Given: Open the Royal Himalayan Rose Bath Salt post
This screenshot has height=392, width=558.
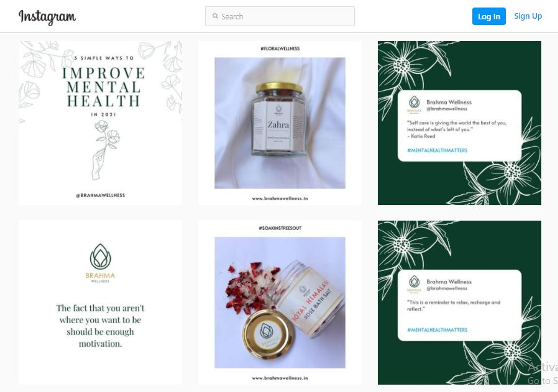Looking at the screenshot, I should [280, 302].
